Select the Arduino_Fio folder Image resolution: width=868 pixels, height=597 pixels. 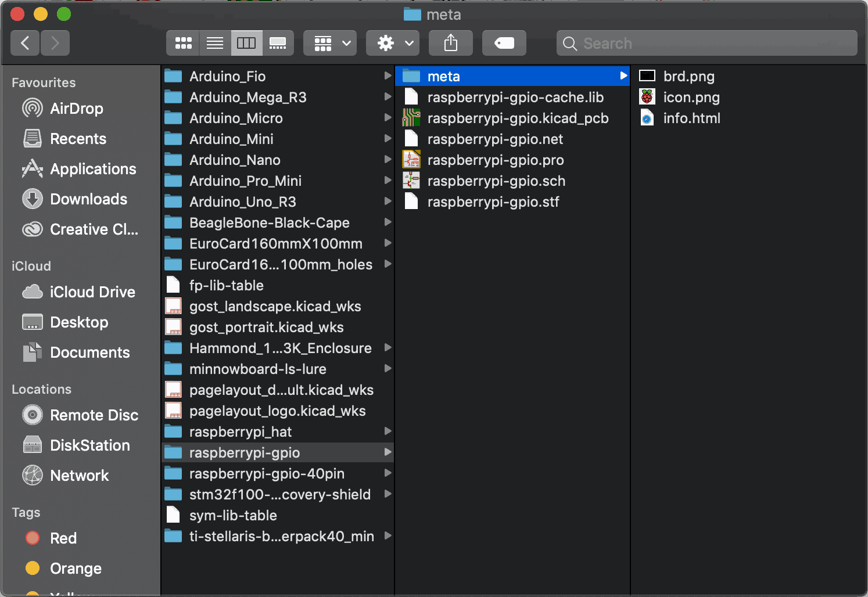coord(278,76)
